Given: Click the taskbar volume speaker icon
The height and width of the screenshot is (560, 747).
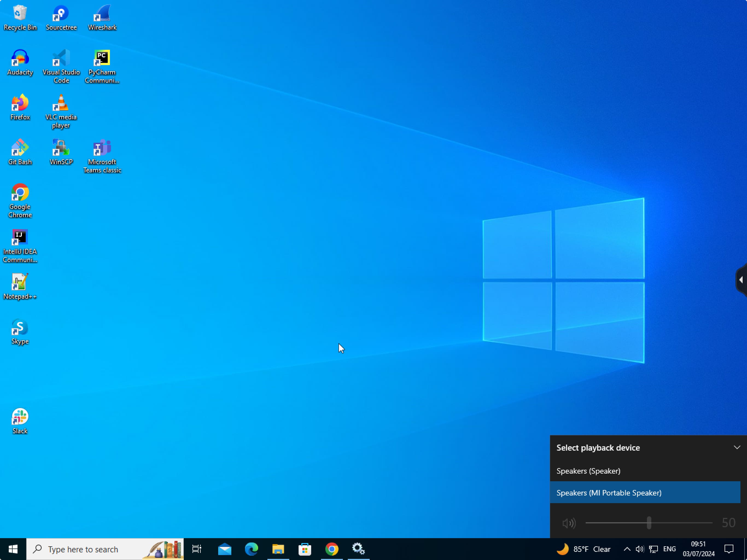Looking at the screenshot, I should coord(640,549).
